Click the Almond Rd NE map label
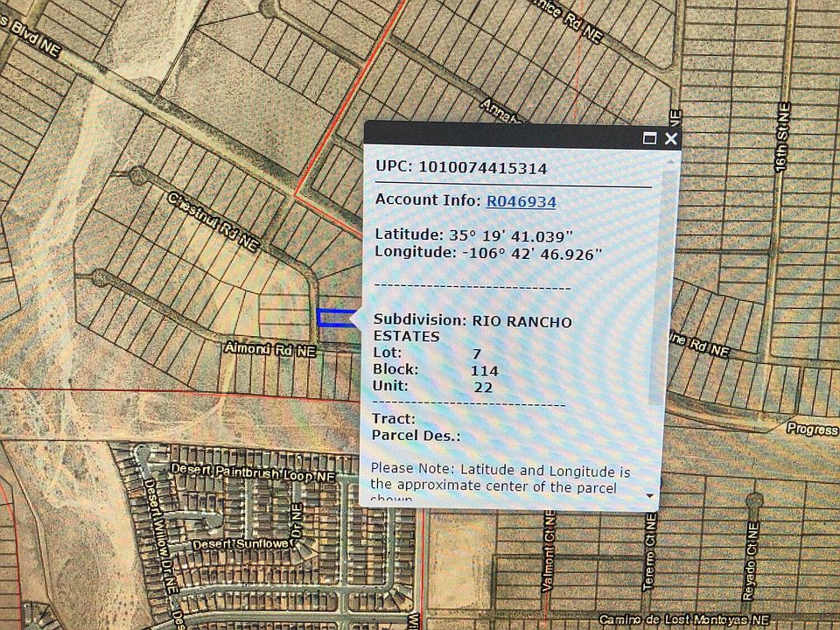The image size is (840, 630). [270, 349]
